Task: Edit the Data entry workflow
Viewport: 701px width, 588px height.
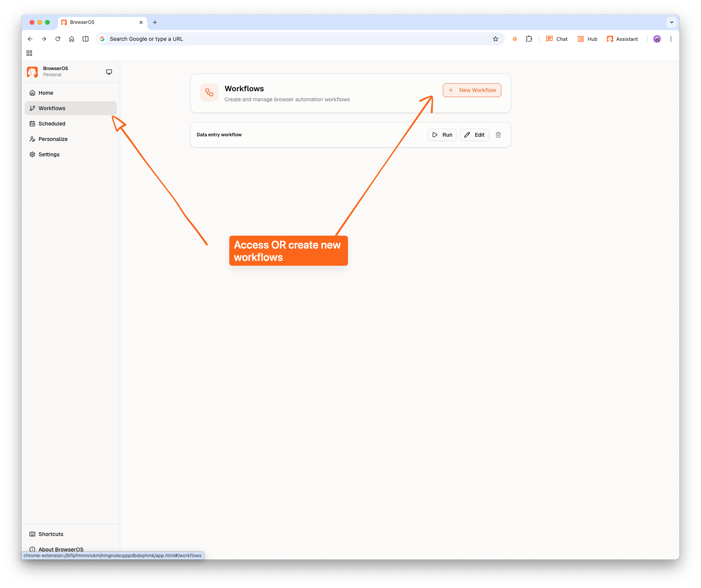Action: [x=474, y=135]
